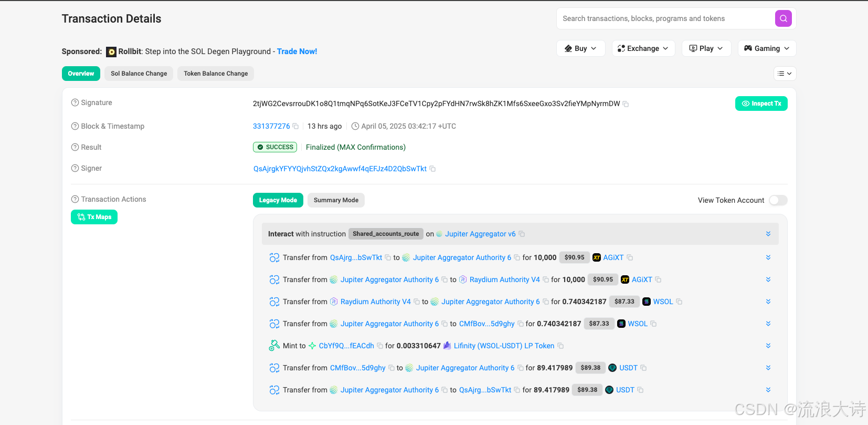Open the list view options dropdown
Viewport: 868px width, 425px height.
785,74
